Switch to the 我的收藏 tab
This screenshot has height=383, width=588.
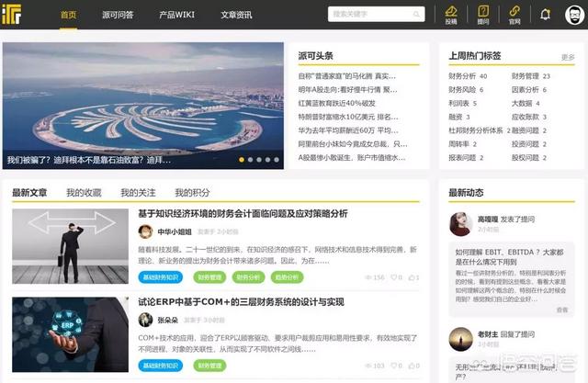tap(84, 193)
